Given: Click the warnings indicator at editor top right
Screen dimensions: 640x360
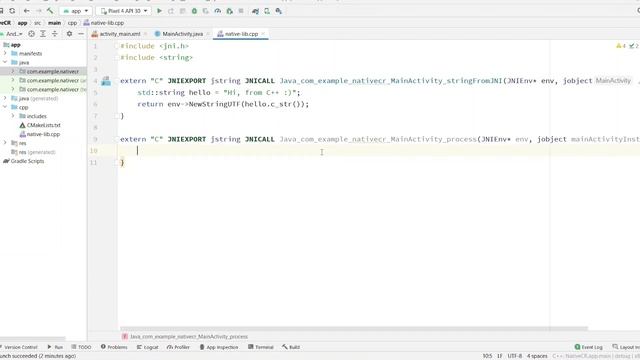Looking at the screenshot, I should pyautogui.click(x=621, y=46).
